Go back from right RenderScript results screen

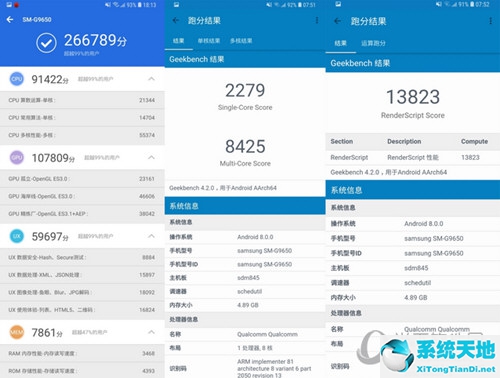tap(337, 21)
